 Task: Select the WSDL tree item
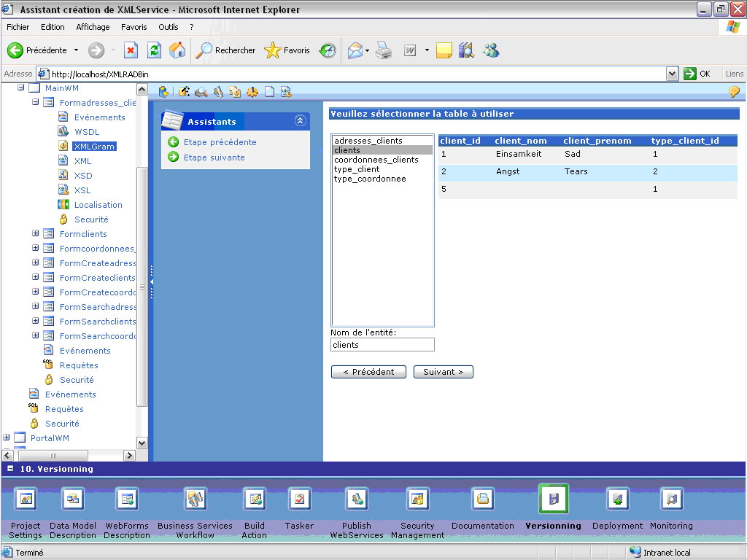coord(87,132)
